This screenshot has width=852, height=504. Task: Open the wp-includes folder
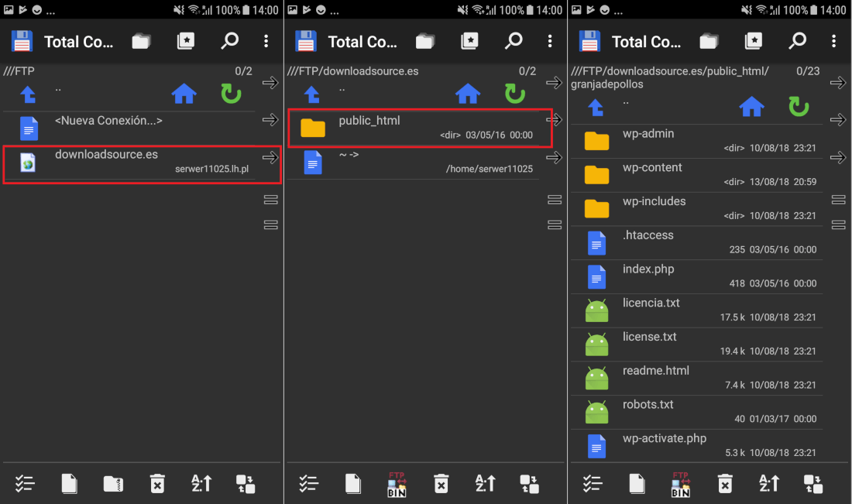(696, 209)
